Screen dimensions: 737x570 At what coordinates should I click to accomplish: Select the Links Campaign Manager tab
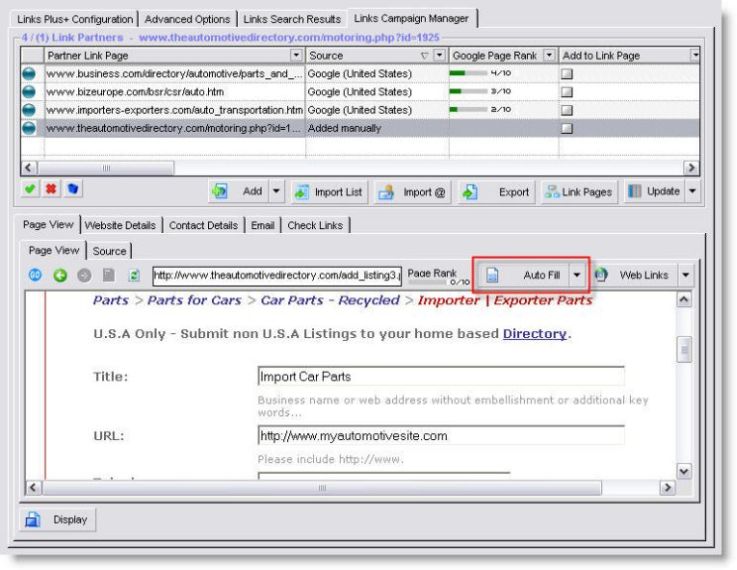[411, 18]
